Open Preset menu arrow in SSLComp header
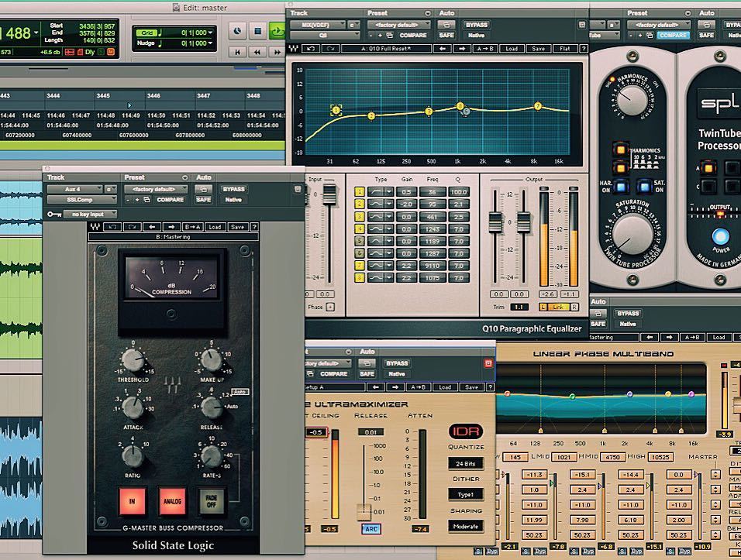 coord(184,178)
